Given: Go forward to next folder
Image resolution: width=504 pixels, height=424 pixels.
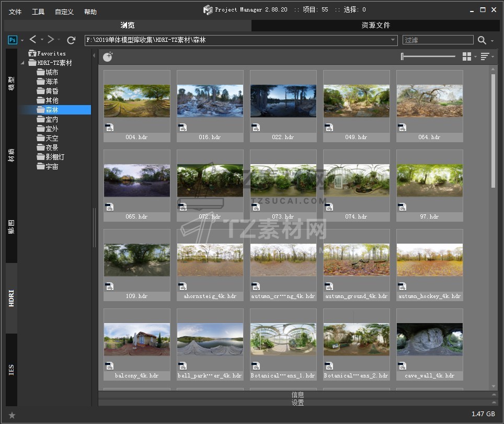Looking at the screenshot, I should (x=51, y=40).
